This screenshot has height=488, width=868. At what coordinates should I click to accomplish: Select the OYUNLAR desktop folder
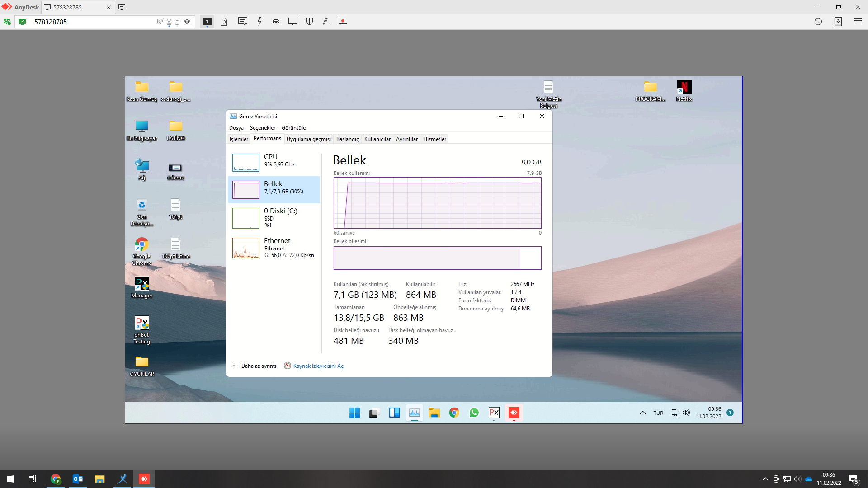click(x=142, y=366)
